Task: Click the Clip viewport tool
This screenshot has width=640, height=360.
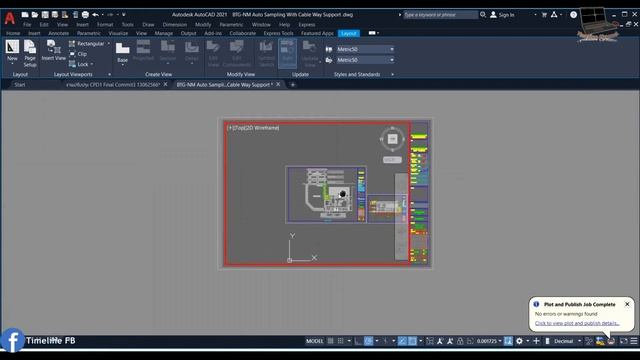Action: pyautogui.click(x=78, y=54)
